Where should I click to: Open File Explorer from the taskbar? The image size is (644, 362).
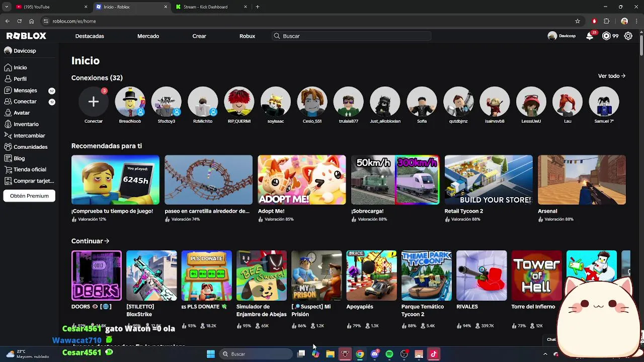tap(330, 354)
